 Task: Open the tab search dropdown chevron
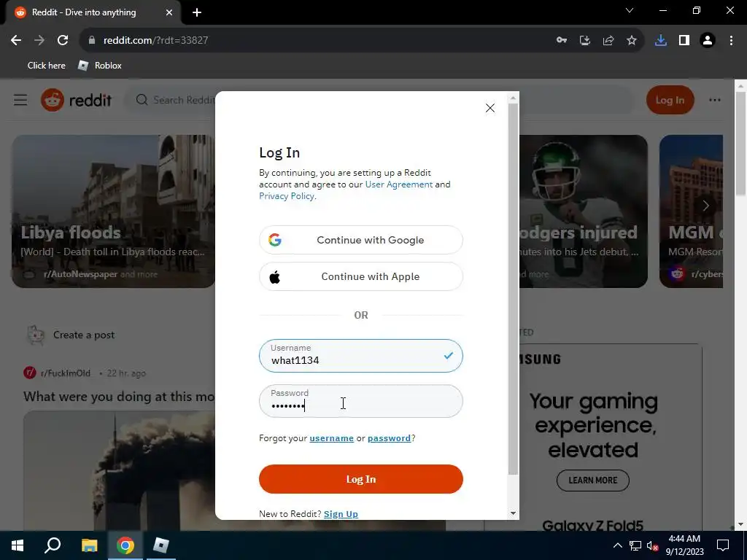coord(630,10)
